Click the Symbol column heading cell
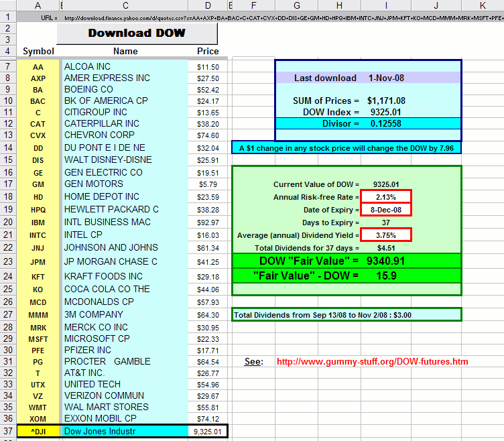This screenshot has width=504, height=441. click(38, 51)
